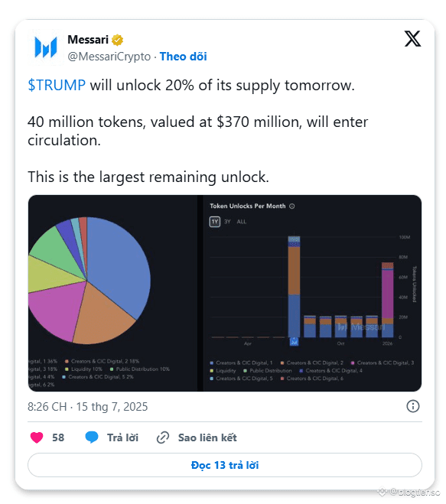Click the Sao liên kết label
Screen dimensions: 446x504
click(207, 437)
